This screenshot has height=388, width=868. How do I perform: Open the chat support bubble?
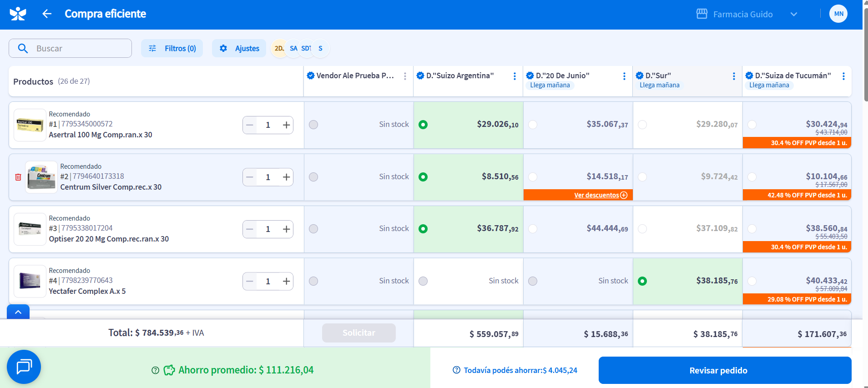24,367
